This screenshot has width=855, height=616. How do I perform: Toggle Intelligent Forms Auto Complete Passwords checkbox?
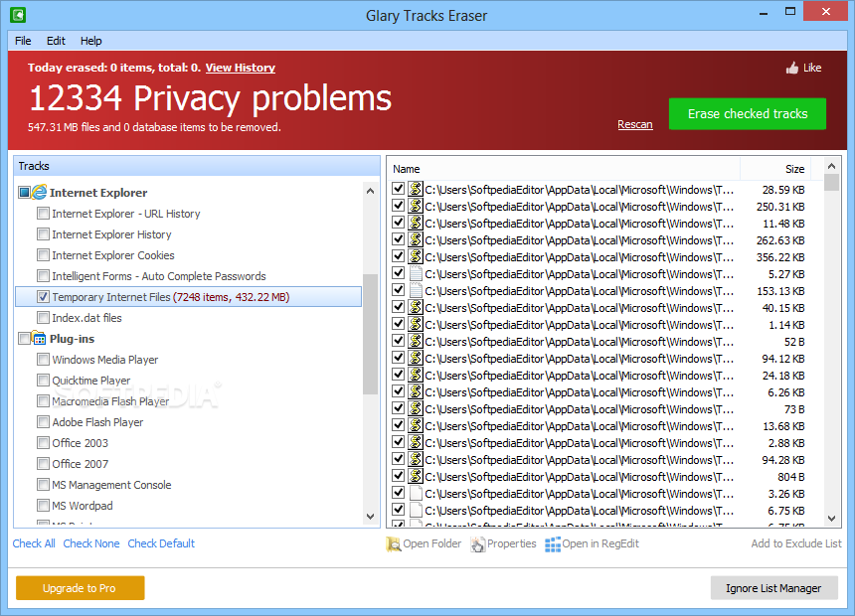tap(43, 276)
